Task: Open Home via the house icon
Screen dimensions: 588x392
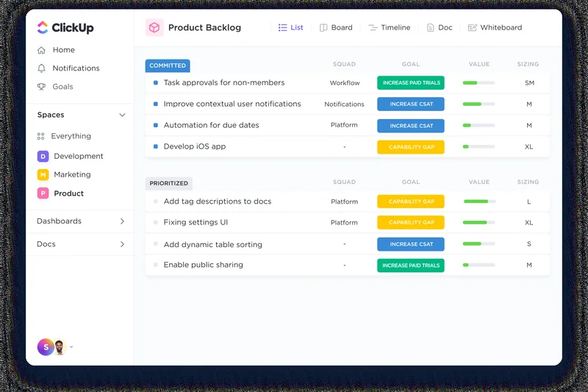Action: tap(42, 50)
